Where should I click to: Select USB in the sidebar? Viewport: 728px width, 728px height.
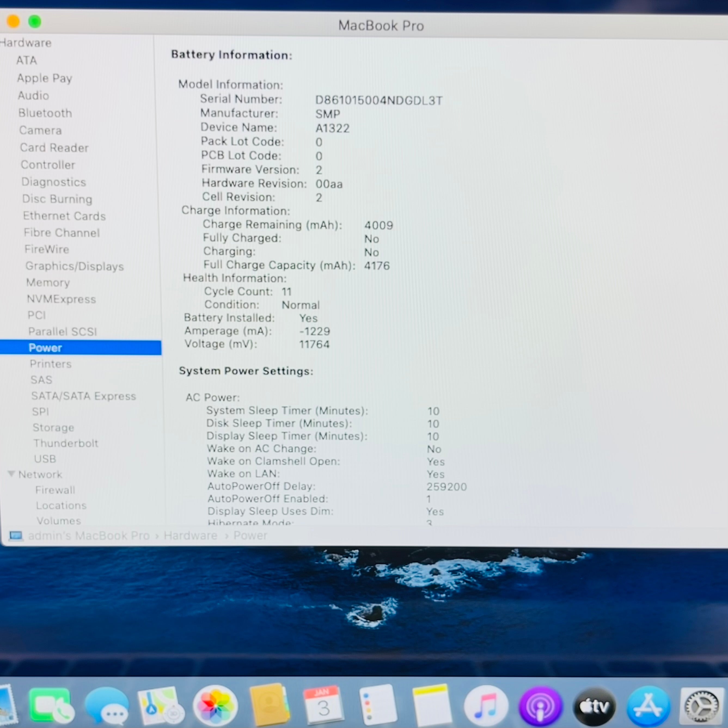point(45,459)
